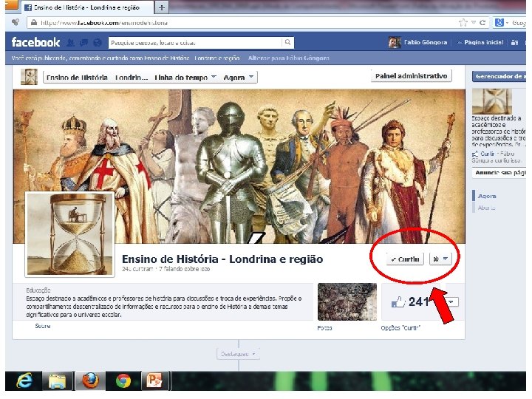
Task: Click Alterar para Fábio Góngora link
Action: pos(289,58)
